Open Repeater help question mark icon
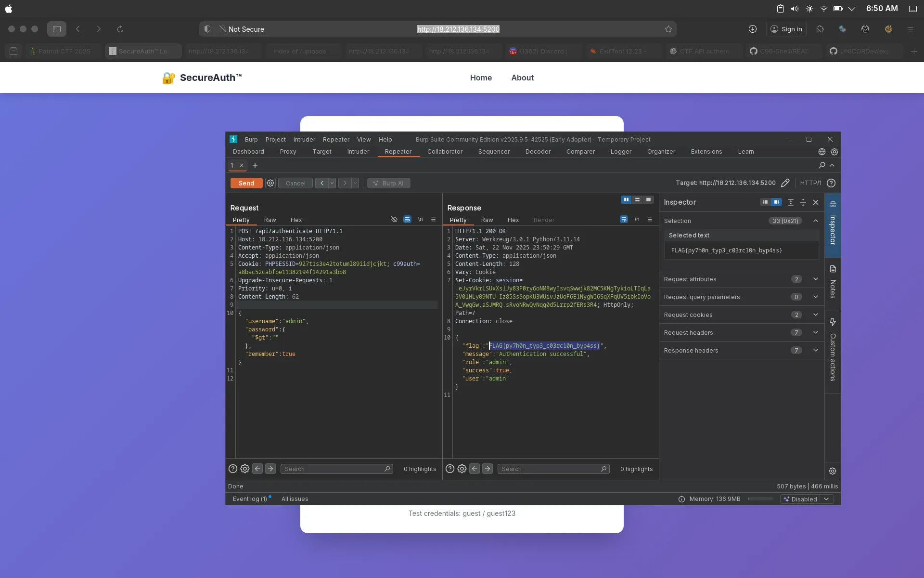924x578 pixels. (x=831, y=183)
